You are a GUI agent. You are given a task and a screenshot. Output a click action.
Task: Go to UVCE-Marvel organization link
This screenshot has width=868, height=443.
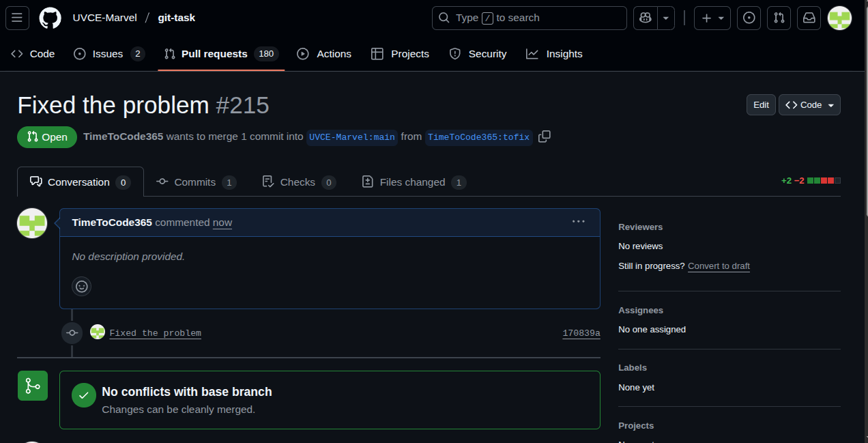point(104,18)
